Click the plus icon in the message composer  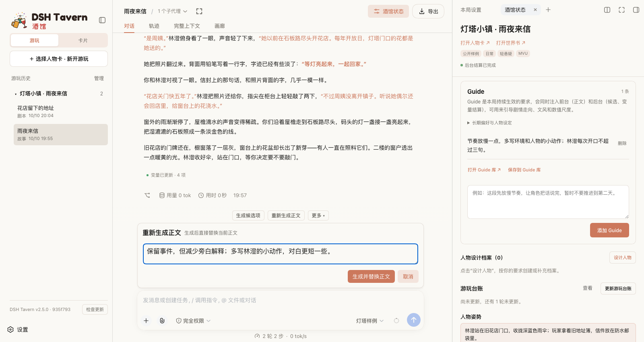pos(146,321)
